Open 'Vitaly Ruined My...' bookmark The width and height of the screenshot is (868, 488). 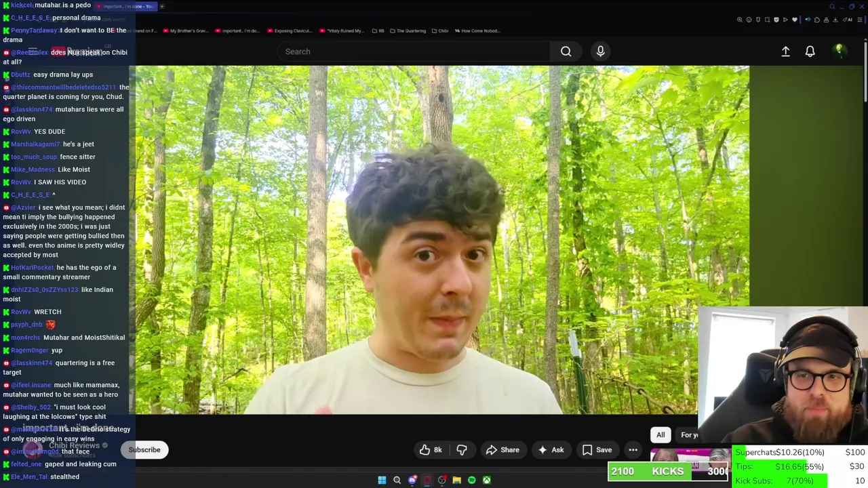pyautogui.click(x=342, y=30)
